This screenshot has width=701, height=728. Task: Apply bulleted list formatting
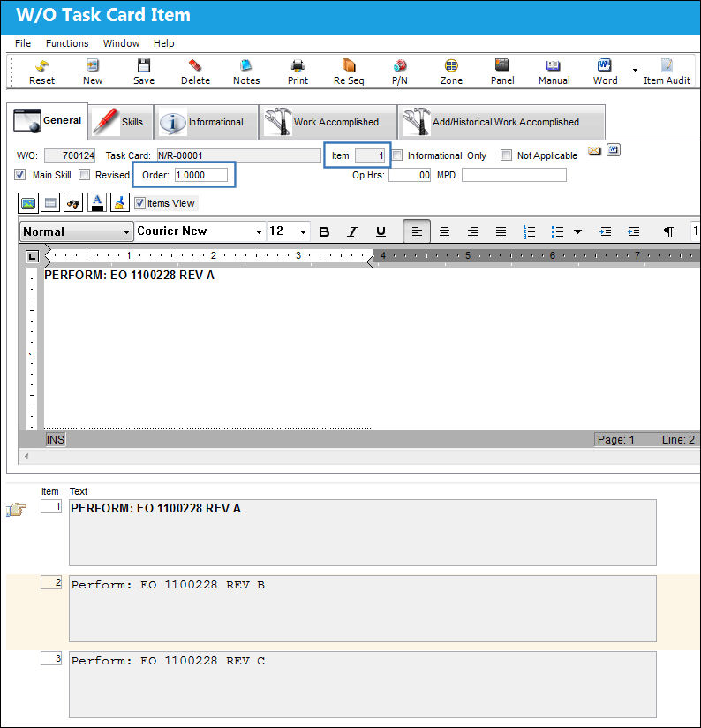tap(557, 231)
